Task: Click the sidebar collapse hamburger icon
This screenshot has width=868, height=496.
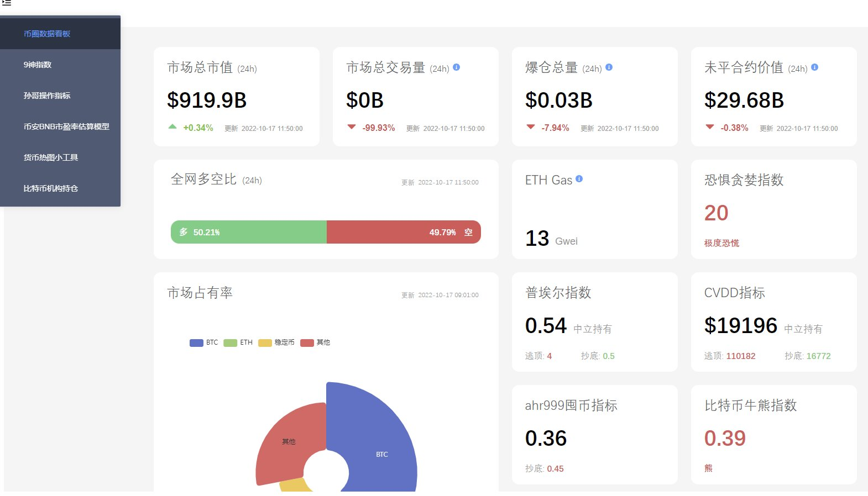Action: click(x=7, y=3)
